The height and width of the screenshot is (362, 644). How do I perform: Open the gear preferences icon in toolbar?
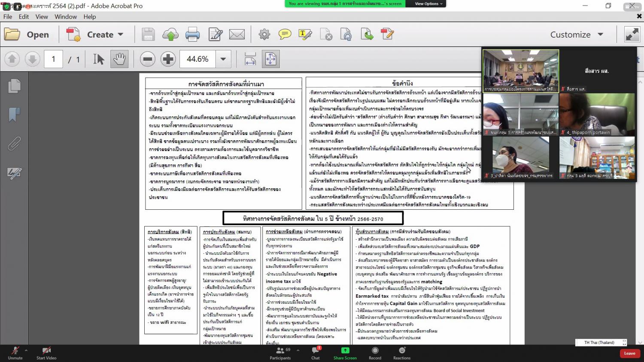coord(264,34)
